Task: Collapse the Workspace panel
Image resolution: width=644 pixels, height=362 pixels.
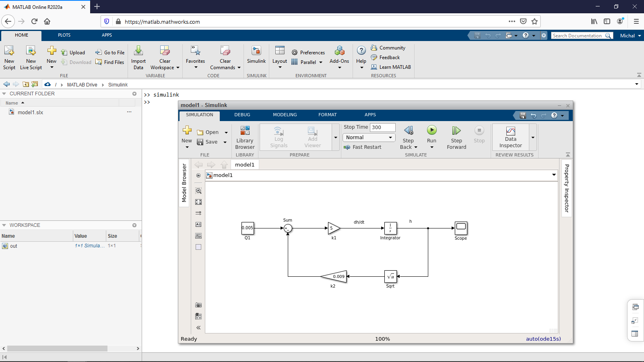Action: click(x=4, y=225)
